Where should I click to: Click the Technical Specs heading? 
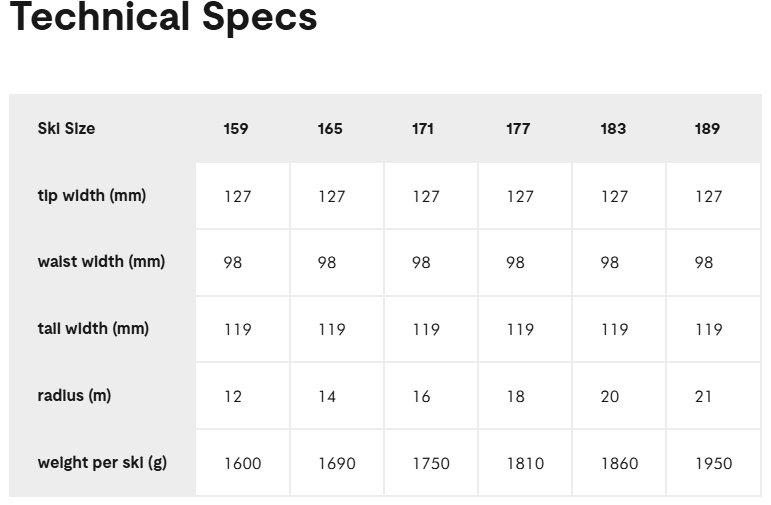[x=163, y=17]
